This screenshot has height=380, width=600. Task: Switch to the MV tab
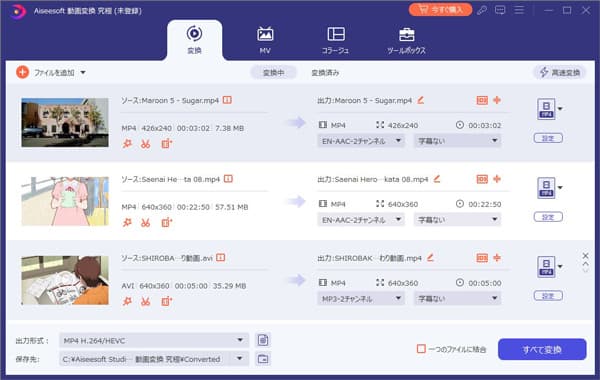click(x=265, y=40)
